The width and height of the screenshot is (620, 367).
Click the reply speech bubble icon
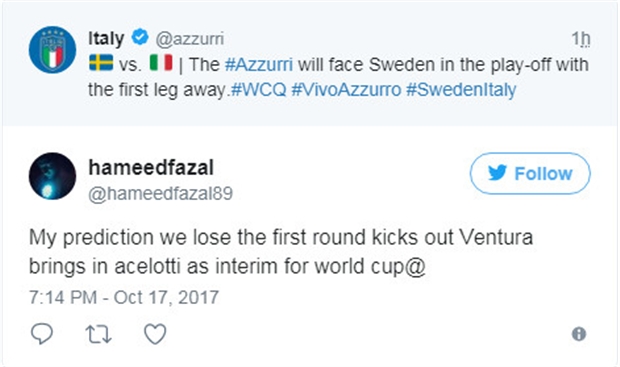[x=42, y=334]
